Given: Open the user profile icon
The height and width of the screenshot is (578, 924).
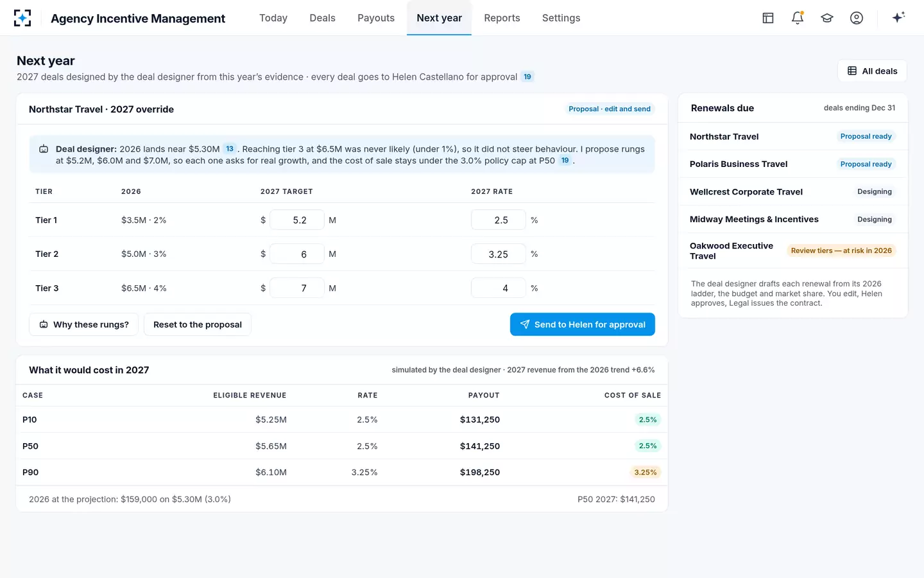Looking at the screenshot, I should point(857,18).
